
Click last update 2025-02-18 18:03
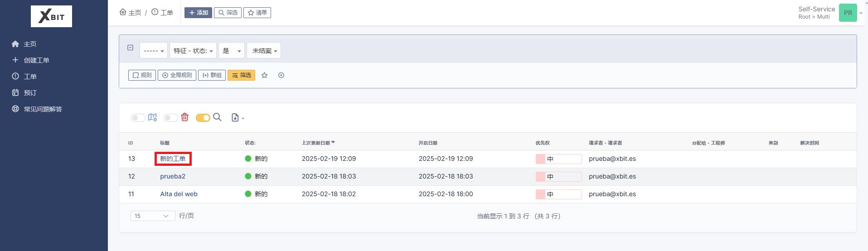(x=329, y=177)
